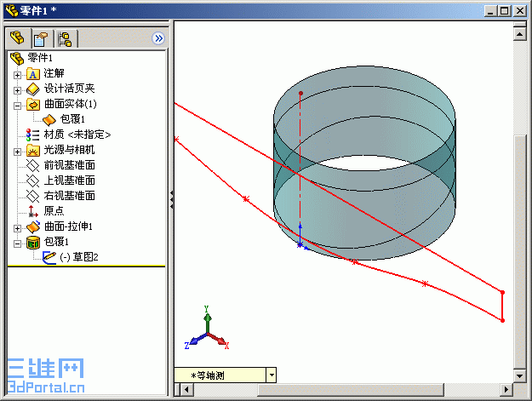Switch to the PropertyManager tab
This screenshot has height=401, width=532.
coord(42,39)
